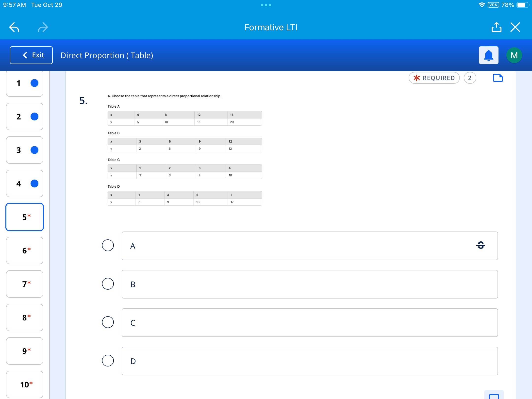
Task: Tap the back arrow in the browser bar
Action: click(x=15, y=27)
